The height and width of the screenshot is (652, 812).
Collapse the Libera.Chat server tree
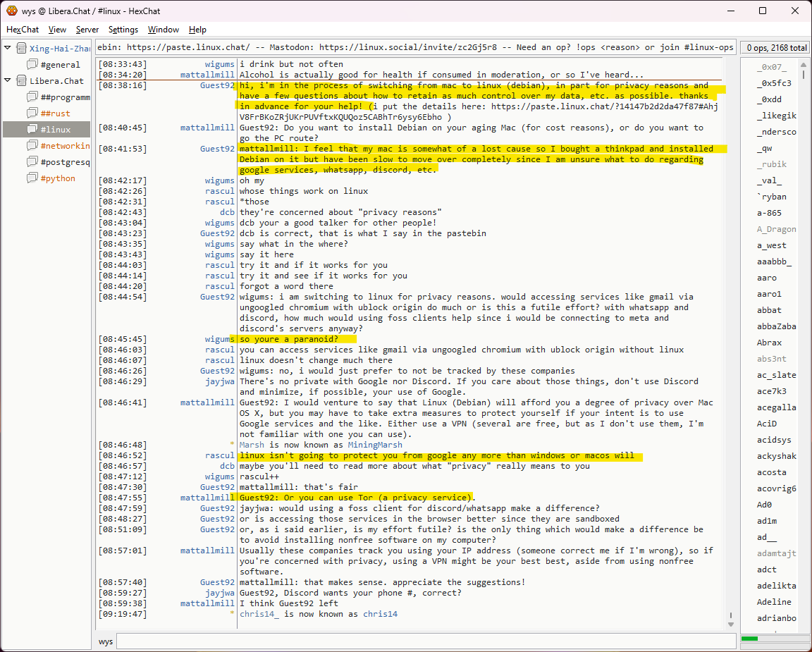8,81
